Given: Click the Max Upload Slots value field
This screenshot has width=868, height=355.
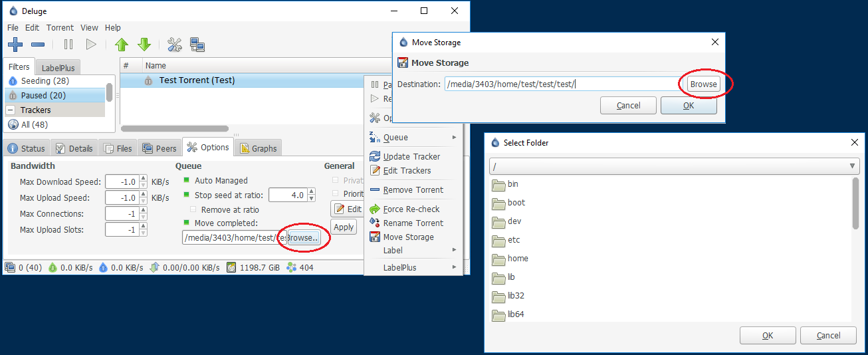Looking at the screenshot, I should point(123,230).
